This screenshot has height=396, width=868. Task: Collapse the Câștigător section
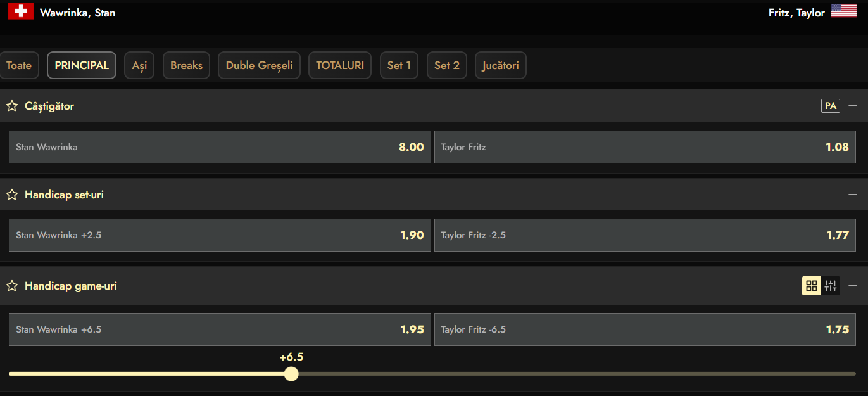pyautogui.click(x=853, y=106)
